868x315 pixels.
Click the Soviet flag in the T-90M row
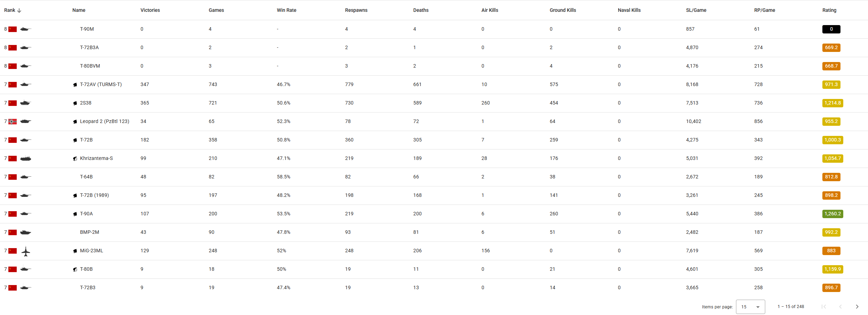(x=13, y=29)
